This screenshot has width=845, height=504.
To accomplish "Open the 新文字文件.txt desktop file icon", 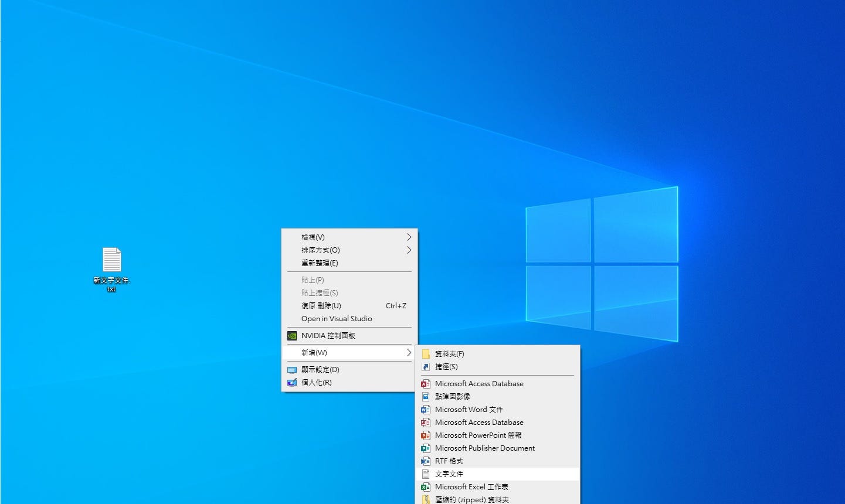I will pos(111,270).
